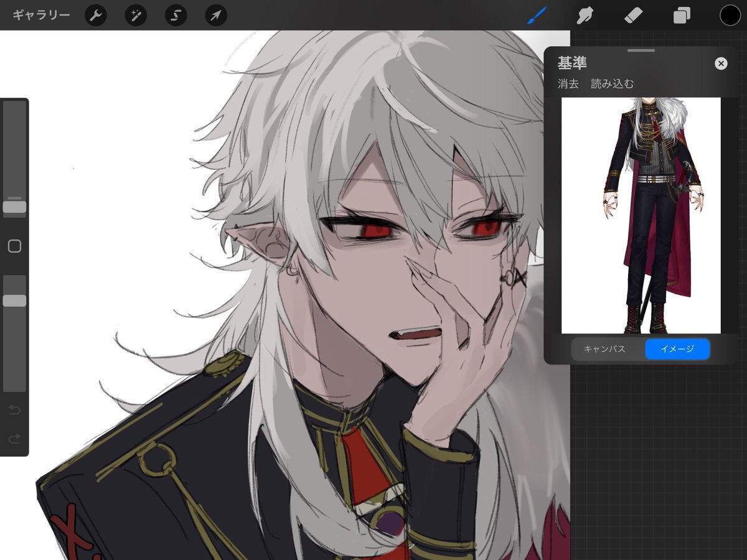Click the brush size slider handle
This screenshot has height=560, width=747.
tap(14, 207)
